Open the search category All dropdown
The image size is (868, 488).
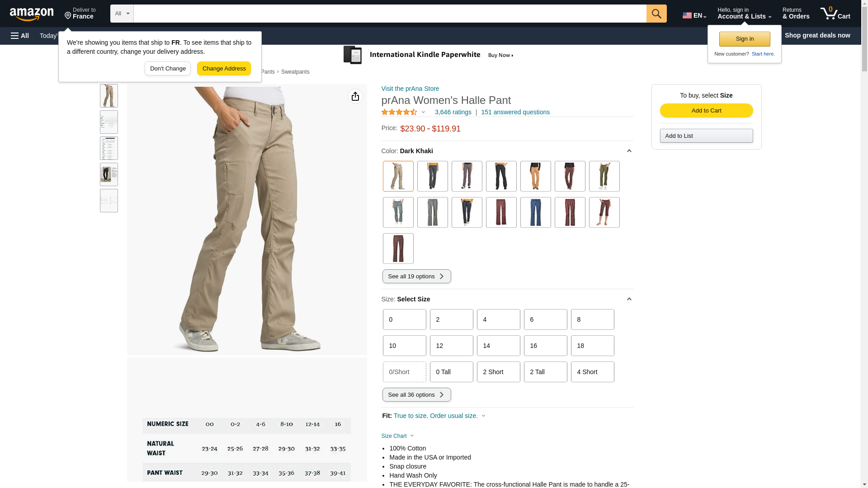tap(122, 14)
